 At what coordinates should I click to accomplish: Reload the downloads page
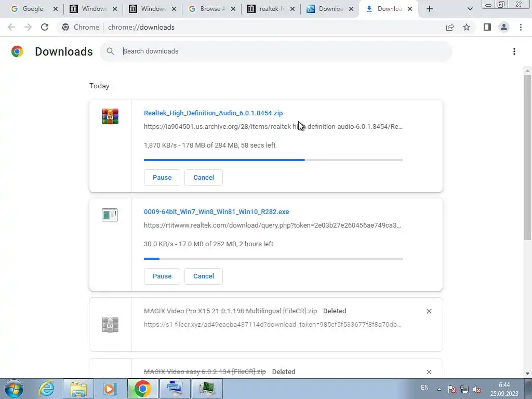45,27
